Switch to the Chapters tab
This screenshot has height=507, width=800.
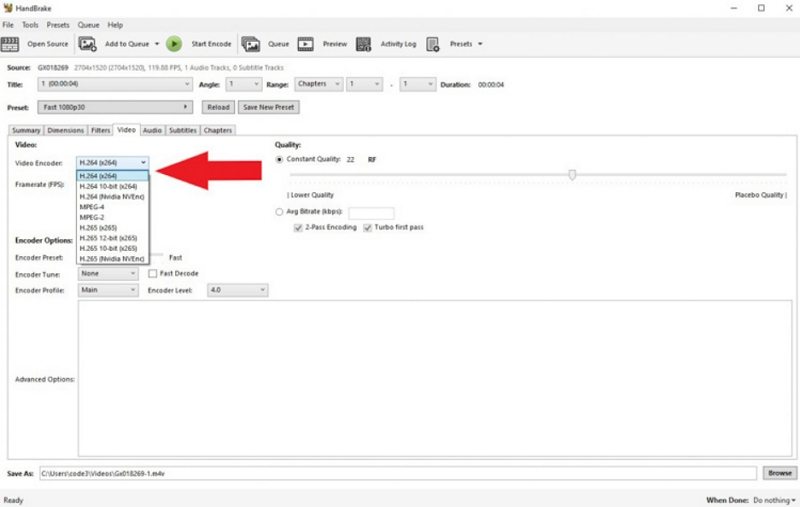pyautogui.click(x=218, y=131)
